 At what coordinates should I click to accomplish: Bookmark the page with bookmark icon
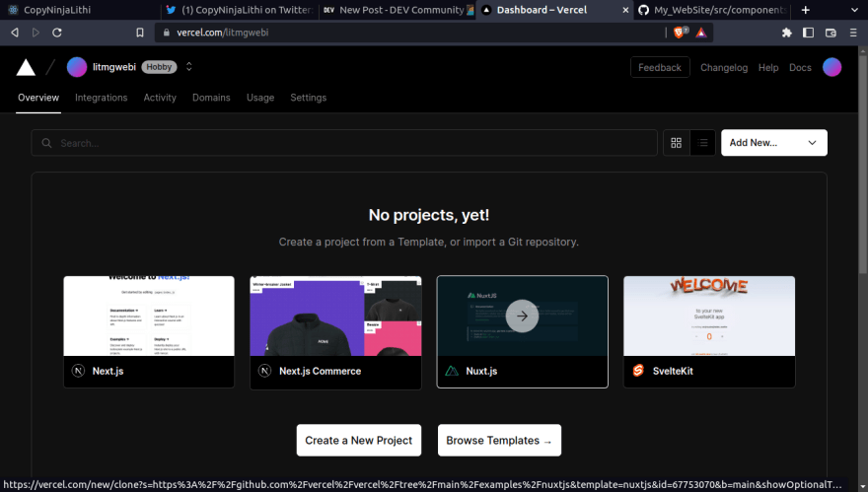tap(140, 33)
